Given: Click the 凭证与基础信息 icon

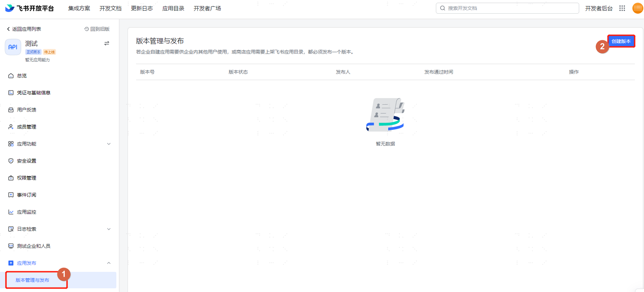Looking at the screenshot, I should pos(11,93).
